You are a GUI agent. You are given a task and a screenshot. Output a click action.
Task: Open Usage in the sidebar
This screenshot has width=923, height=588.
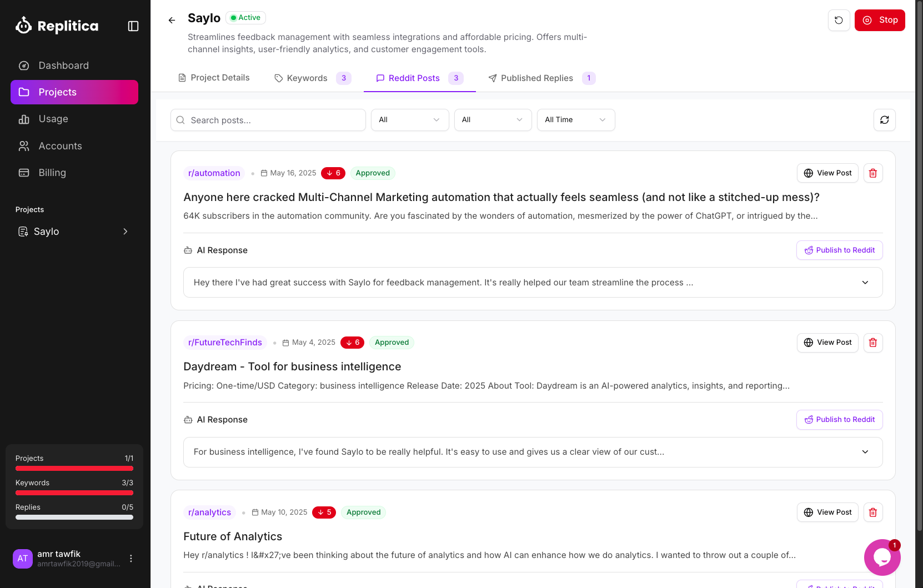point(74,119)
